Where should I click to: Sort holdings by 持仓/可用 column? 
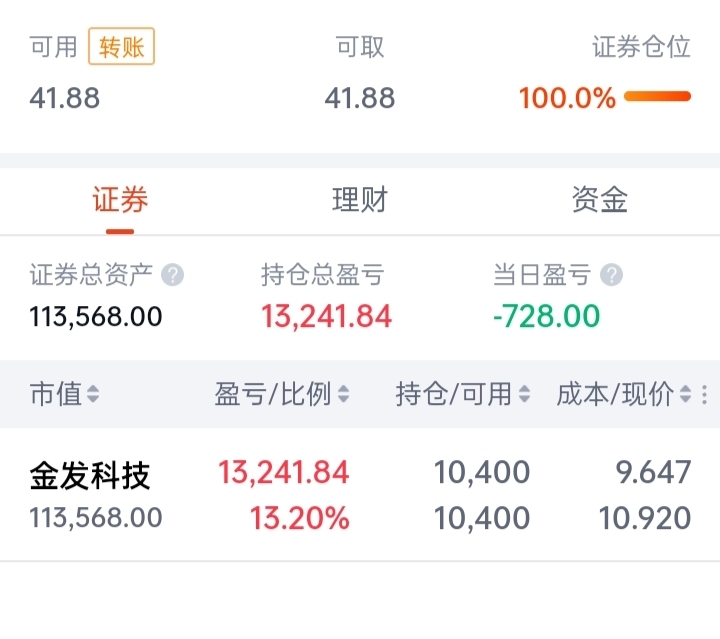(x=463, y=394)
